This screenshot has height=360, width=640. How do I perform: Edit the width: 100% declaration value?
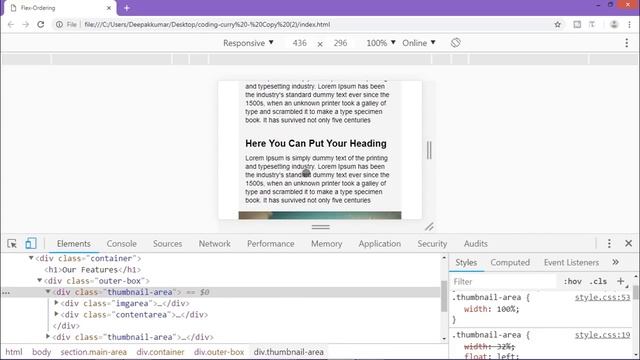tap(508, 309)
